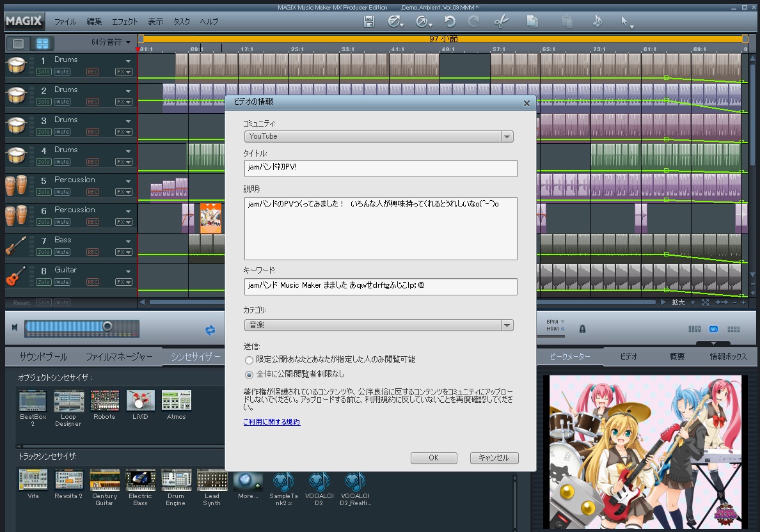Screen dimensions: 760x532
Task: Switch to the ビデオ monitor tab
Action: click(x=629, y=357)
